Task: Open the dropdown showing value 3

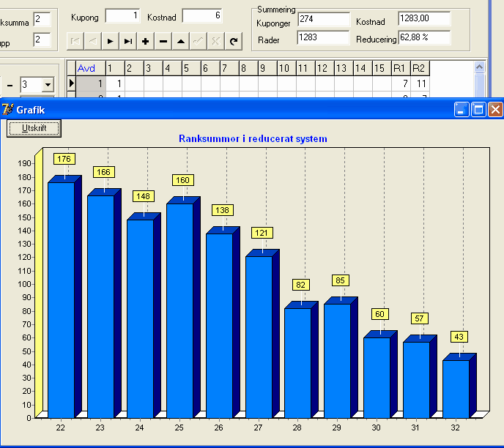Action: click(48, 85)
